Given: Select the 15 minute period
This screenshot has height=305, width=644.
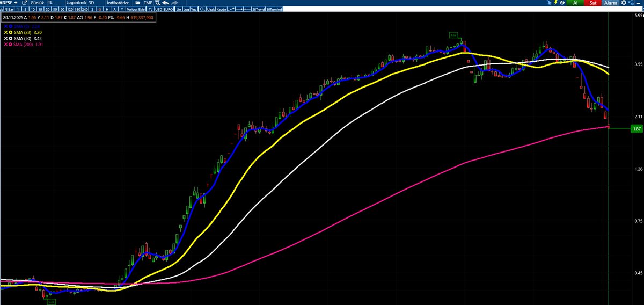Looking at the screenshot, I should pos(40,10).
